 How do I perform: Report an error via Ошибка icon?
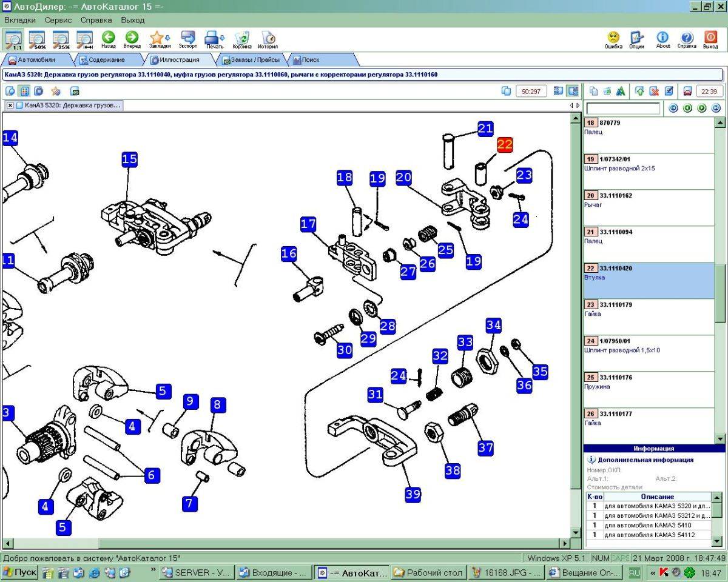coord(613,40)
